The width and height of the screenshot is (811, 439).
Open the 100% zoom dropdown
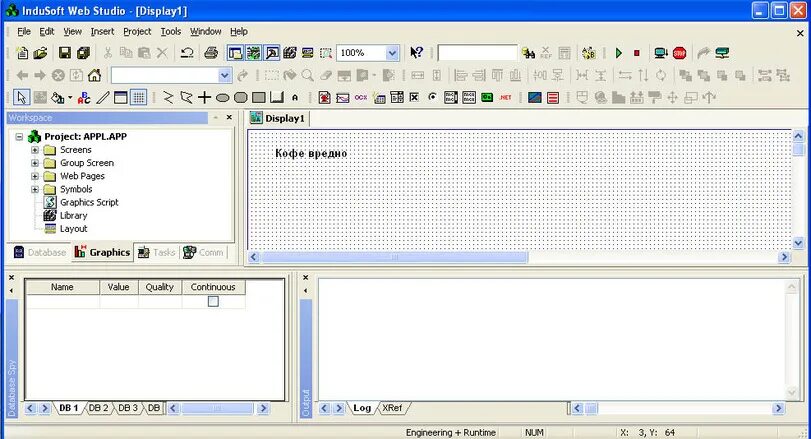click(393, 53)
